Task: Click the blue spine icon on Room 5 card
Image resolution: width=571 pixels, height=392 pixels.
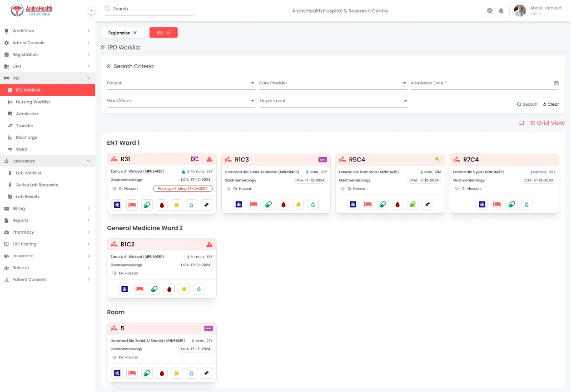Action: [x=118, y=373]
